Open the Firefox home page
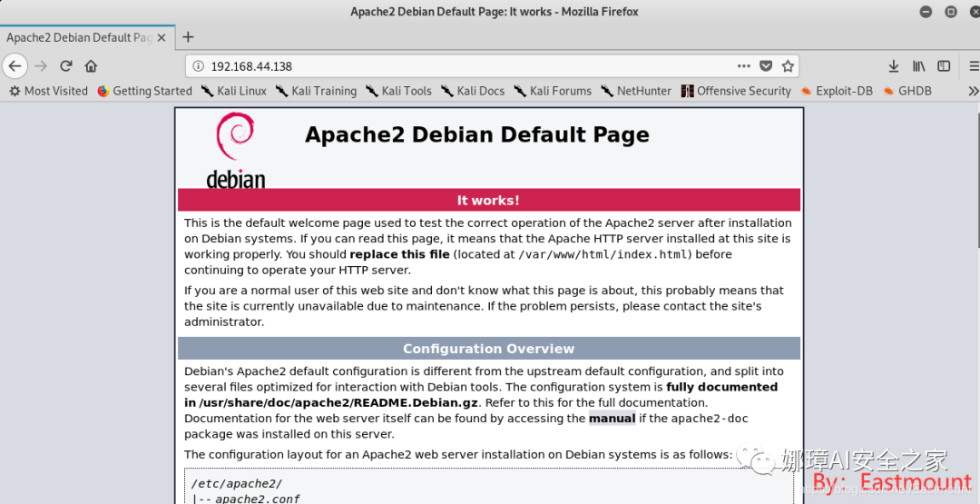The width and height of the screenshot is (980, 504). coord(92,65)
